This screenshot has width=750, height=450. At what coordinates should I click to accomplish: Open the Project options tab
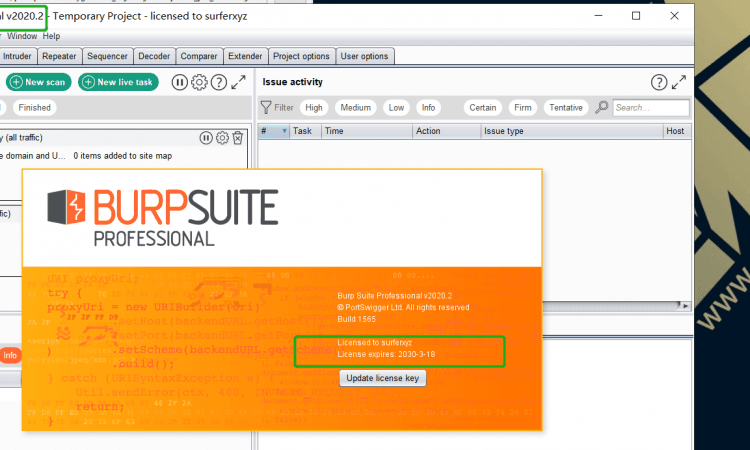click(x=301, y=56)
